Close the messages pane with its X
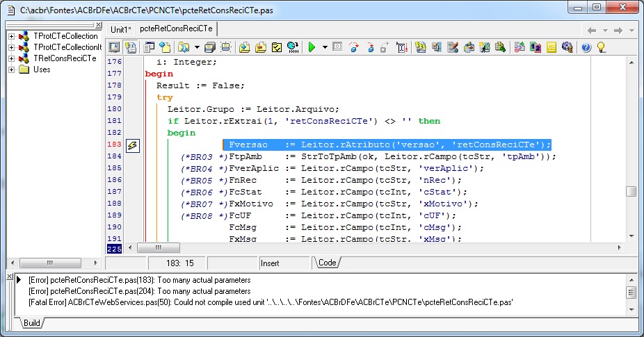This screenshot has height=337, width=644. (10, 277)
